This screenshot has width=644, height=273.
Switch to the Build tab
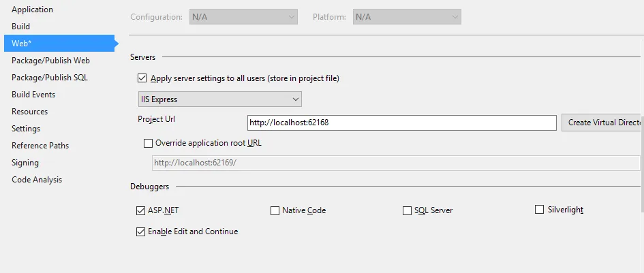21,27
